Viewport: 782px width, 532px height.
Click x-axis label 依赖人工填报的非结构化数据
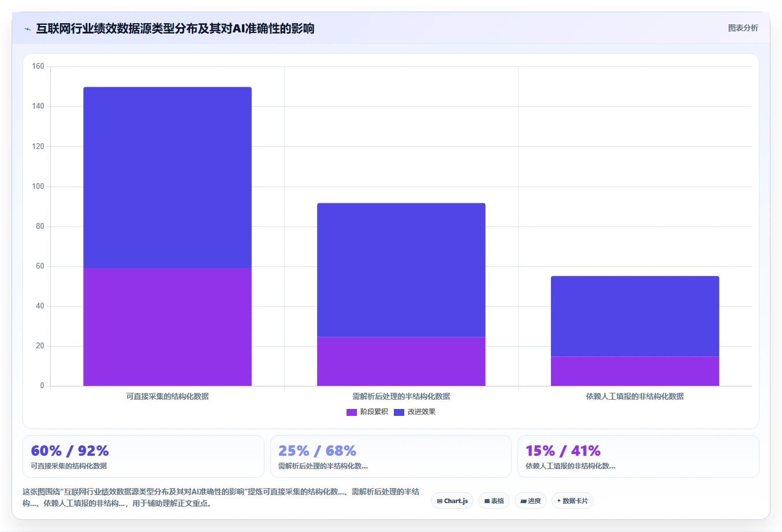tap(635, 396)
